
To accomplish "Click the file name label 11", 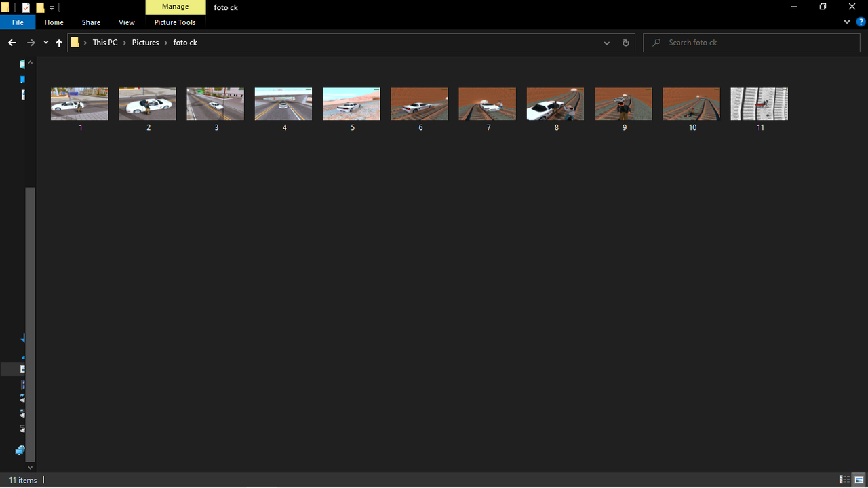I will pyautogui.click(x=760, y=127).
